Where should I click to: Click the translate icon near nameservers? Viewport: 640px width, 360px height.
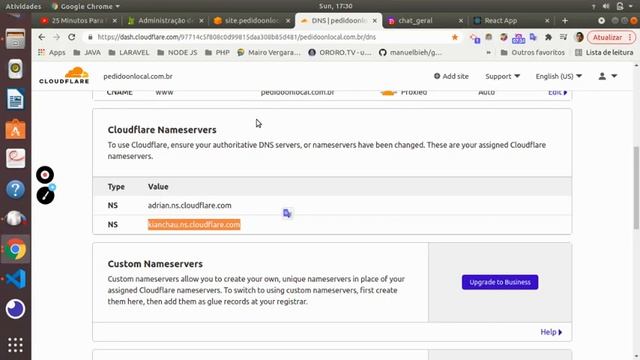(287, 213)
